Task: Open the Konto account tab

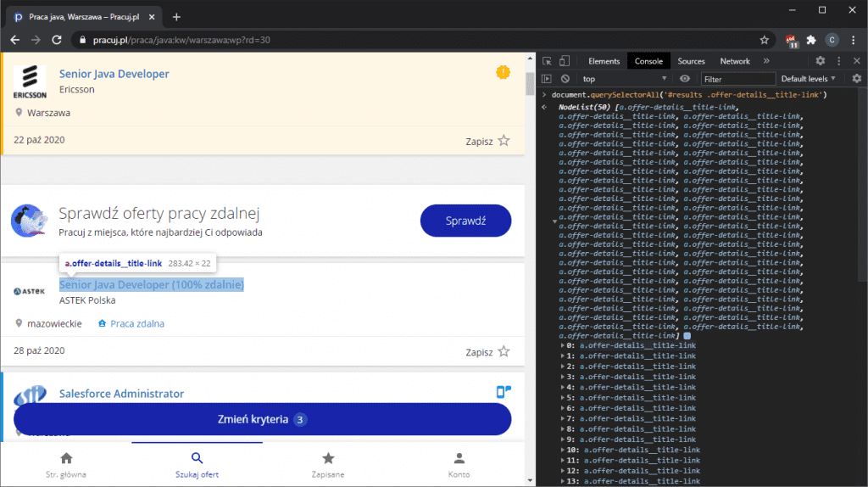Action: click(459, 465)
